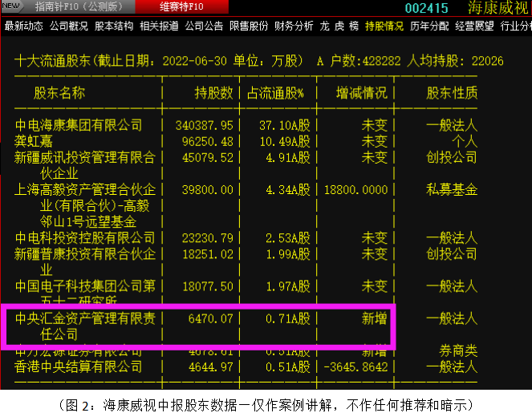This screenshot has height=417, width=532.
Task: Click holding value 6470.07
Action: tap(211, 318)
